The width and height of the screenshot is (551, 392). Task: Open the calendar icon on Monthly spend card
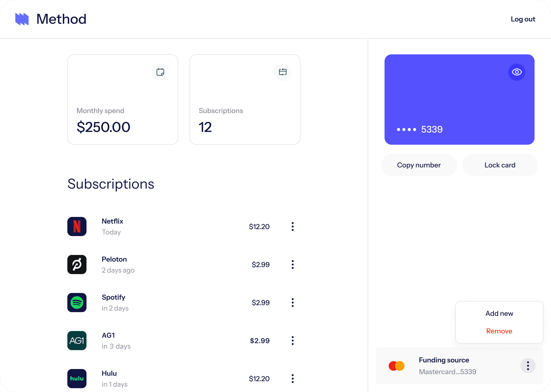160,72
